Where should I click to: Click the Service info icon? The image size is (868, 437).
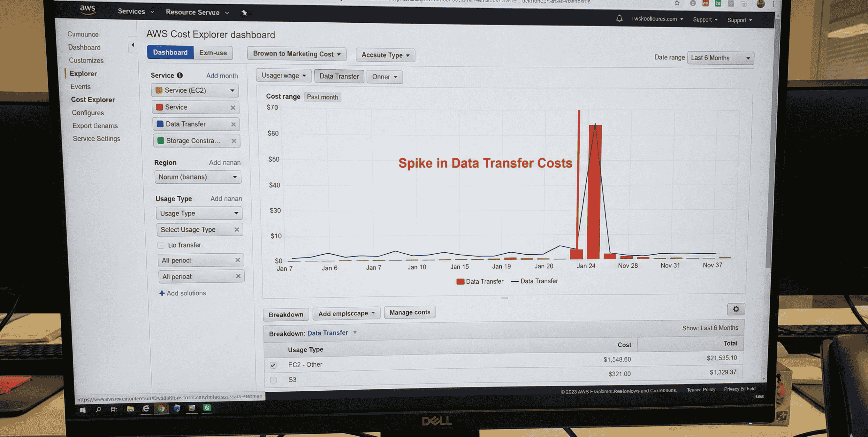point(180,75)
